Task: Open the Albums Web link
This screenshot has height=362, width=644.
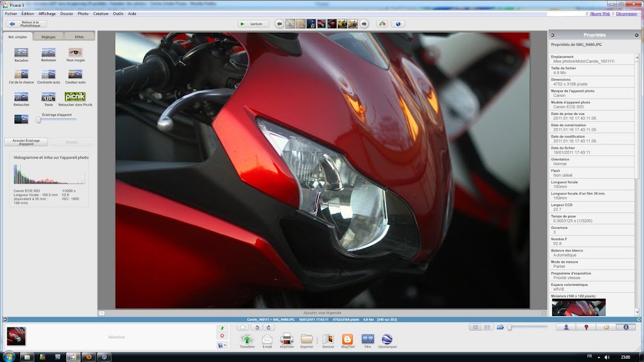Action: [x=599, y=14]
